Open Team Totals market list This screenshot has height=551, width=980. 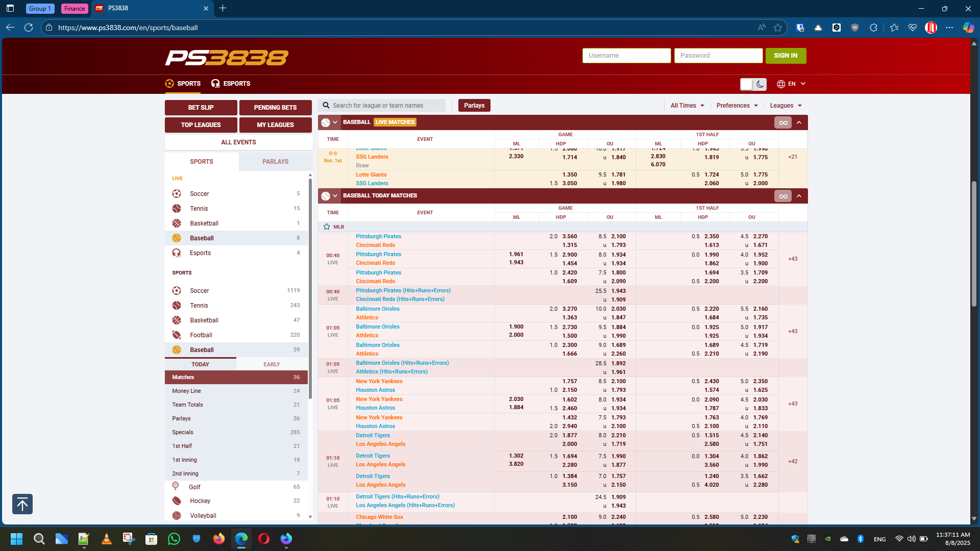pyautogui.click(x=236, y=405)
